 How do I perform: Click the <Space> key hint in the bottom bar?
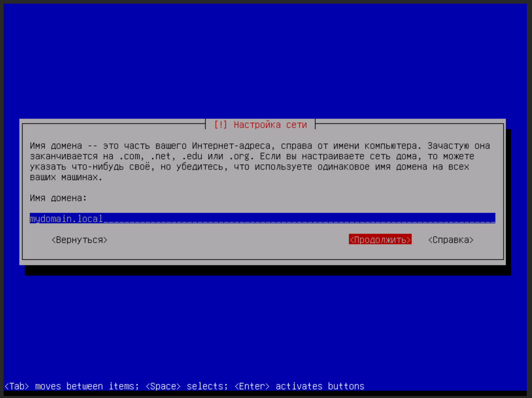coord(163,386)
